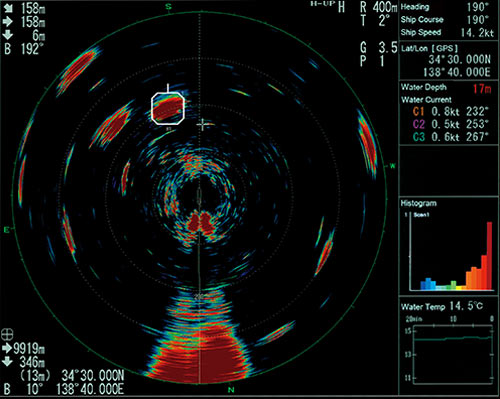Select the tilt angle T 2° setting

point(373,21)
